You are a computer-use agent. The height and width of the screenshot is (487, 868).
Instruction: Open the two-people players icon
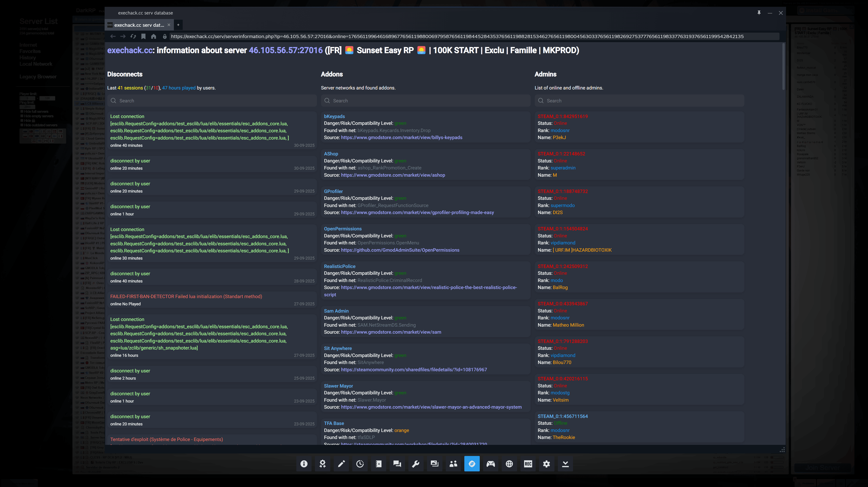coord(453,464)
